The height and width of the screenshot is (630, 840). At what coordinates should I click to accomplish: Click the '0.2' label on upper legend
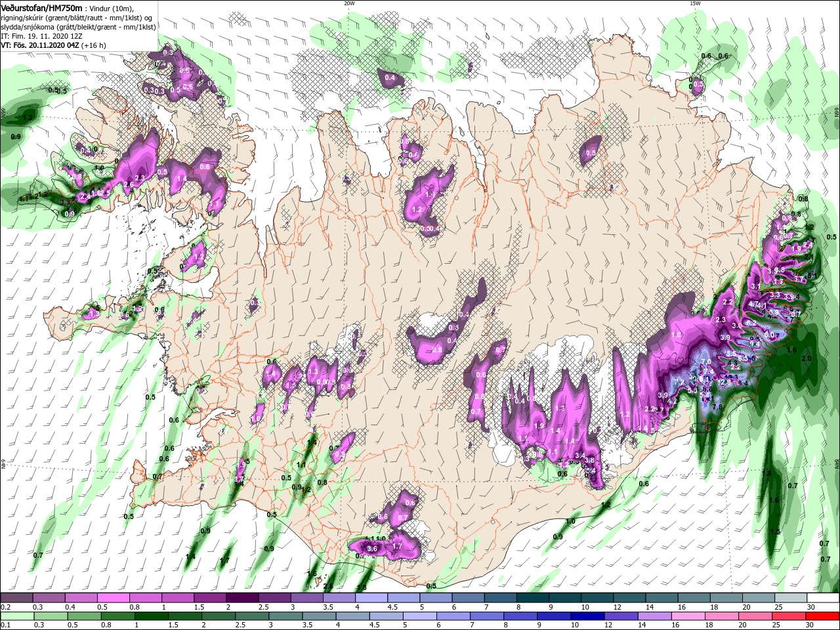6,607
